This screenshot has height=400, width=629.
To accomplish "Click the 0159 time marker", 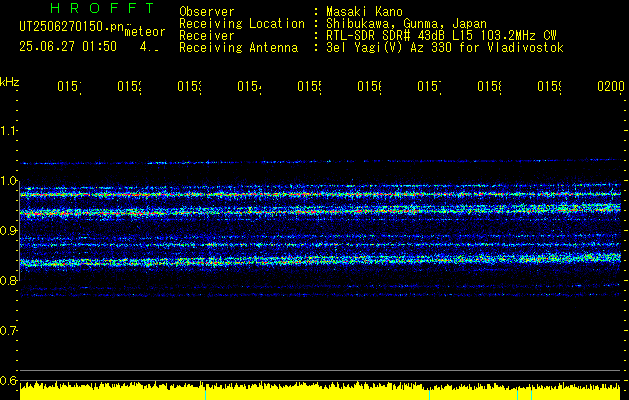I will pyautogui.click(x=550, y=86).
